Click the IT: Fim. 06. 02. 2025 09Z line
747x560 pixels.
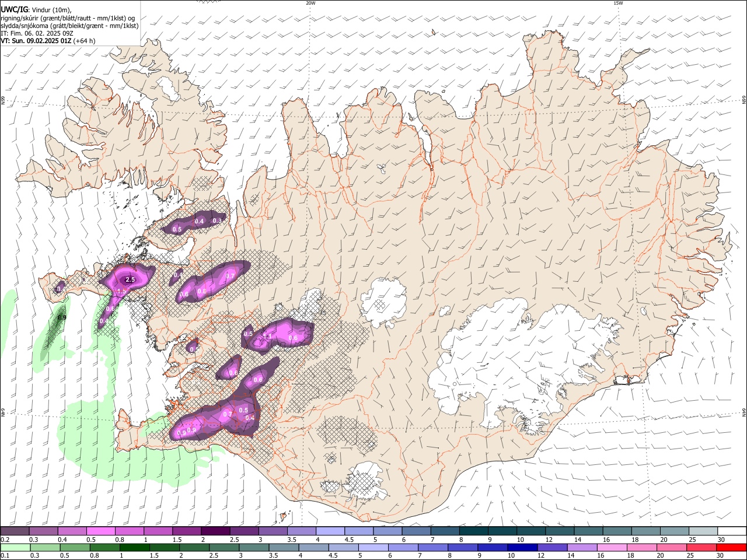pyautogui.click(x=37, y=33)
